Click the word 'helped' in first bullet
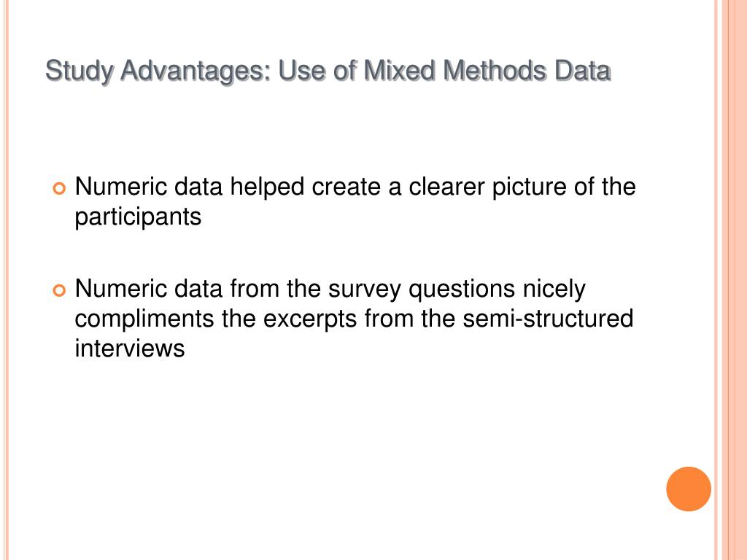Screen dimensions: 747x560 point(267,187)
